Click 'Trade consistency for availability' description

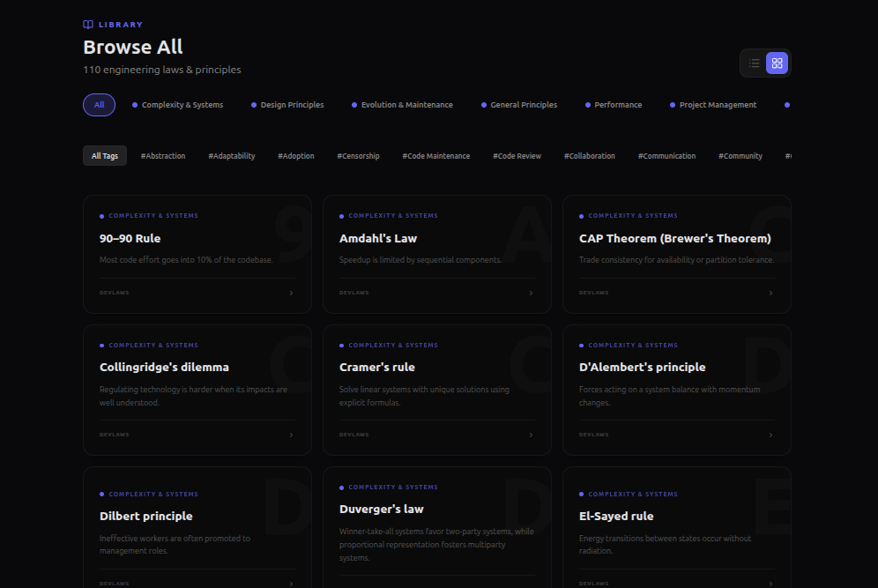pyautogui.click(x=676, y=260)
